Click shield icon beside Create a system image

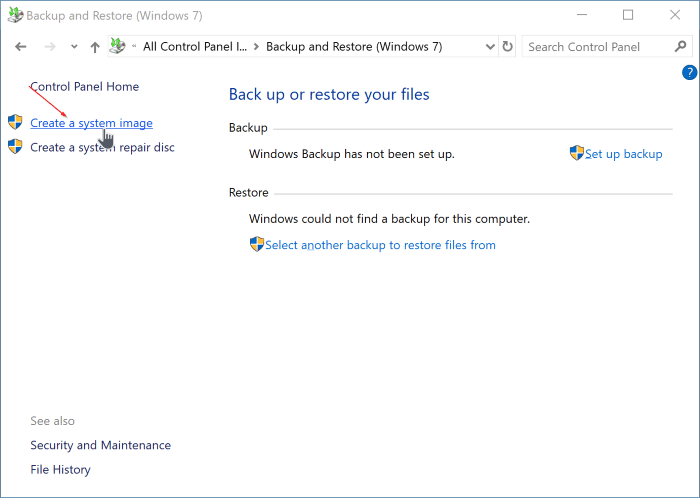15,122
